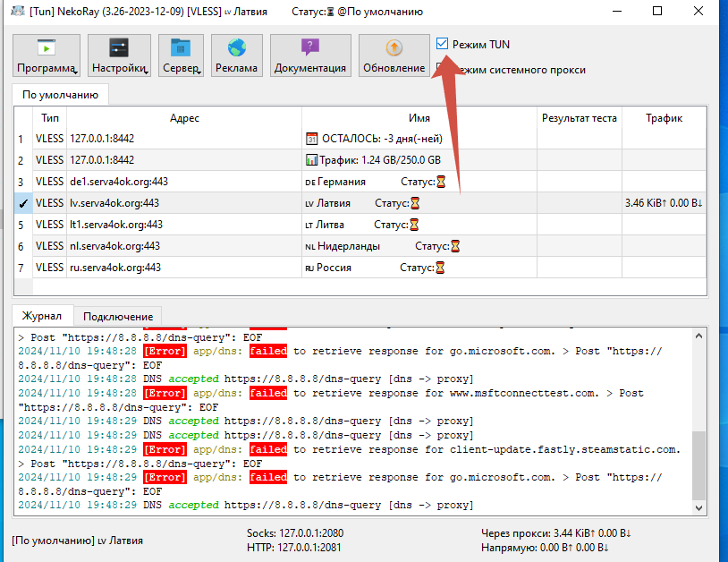Click the calendar icon in row 1

point(311,139)
